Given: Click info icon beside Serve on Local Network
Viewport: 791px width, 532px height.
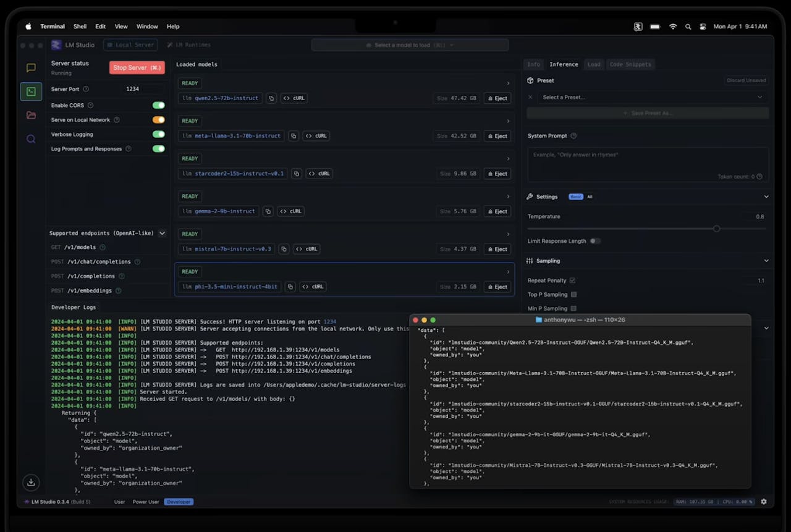Looking at the screenshot, I should [117, 120].
